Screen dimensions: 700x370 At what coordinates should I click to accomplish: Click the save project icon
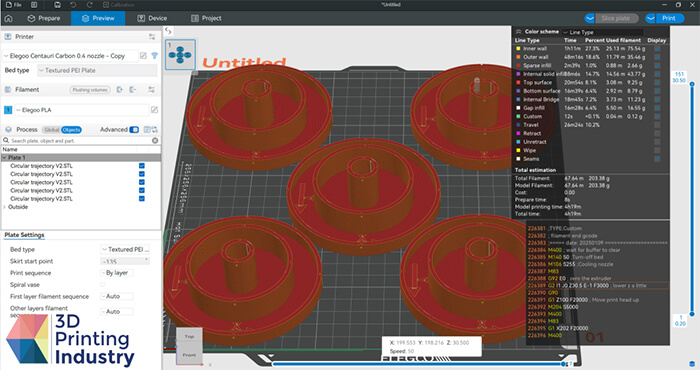[x=57, y=4]
